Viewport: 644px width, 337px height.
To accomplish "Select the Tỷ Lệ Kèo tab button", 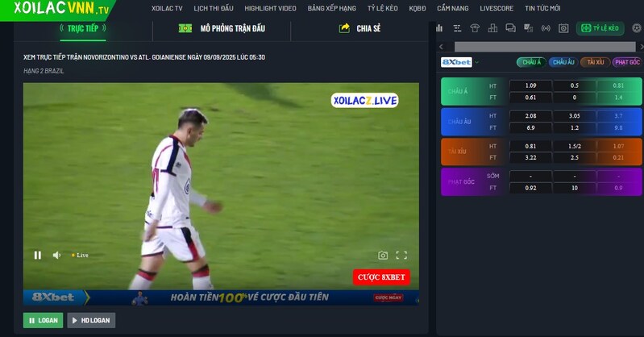I will (600, 28).
